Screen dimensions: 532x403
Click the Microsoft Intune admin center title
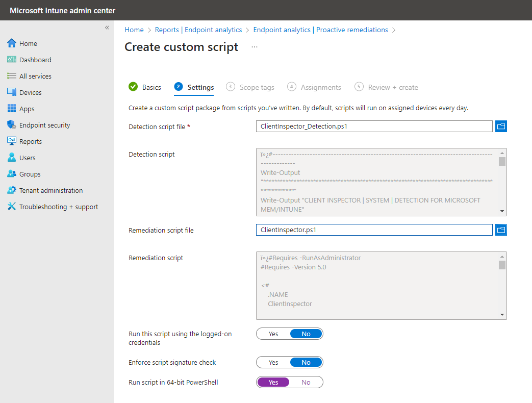pos(62,11)
